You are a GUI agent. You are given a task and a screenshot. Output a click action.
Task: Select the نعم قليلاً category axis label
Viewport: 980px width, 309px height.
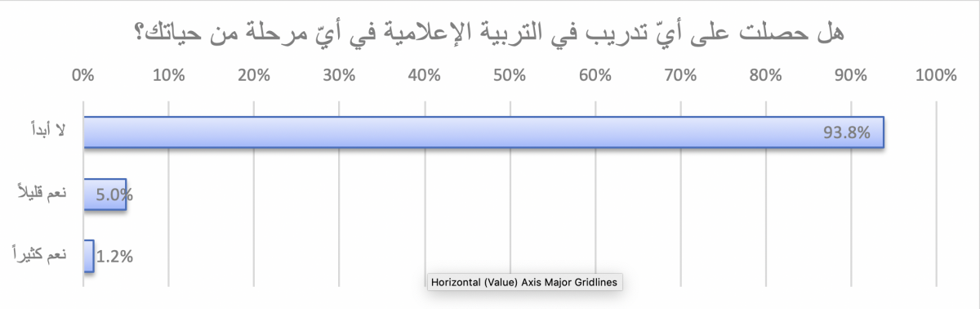pyautogui.click(x=45, y=195)
